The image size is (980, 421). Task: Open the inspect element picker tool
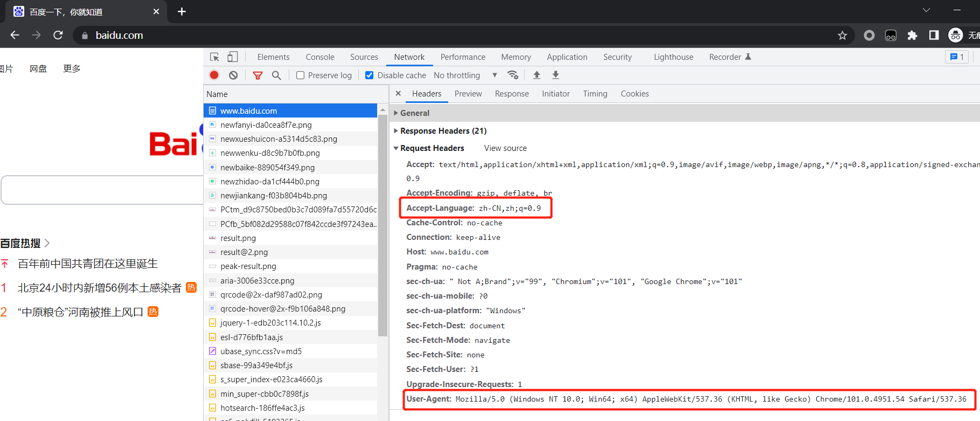tap(214, 57)
